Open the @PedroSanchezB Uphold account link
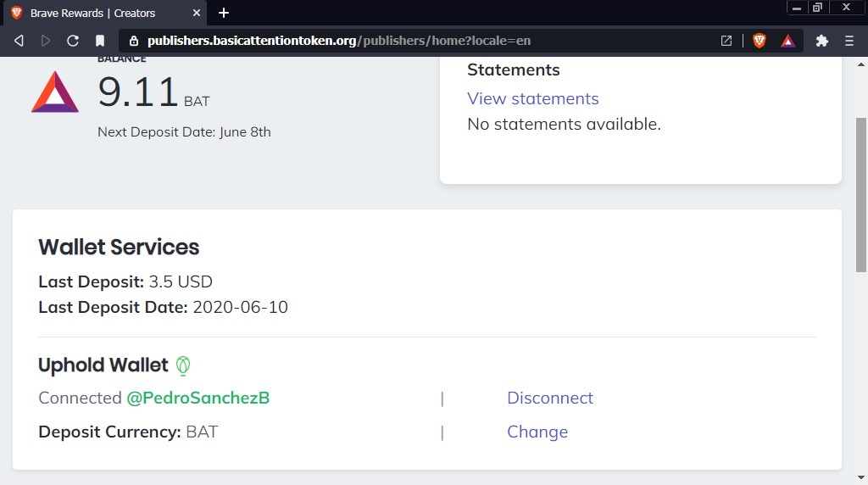 (198, 398)
